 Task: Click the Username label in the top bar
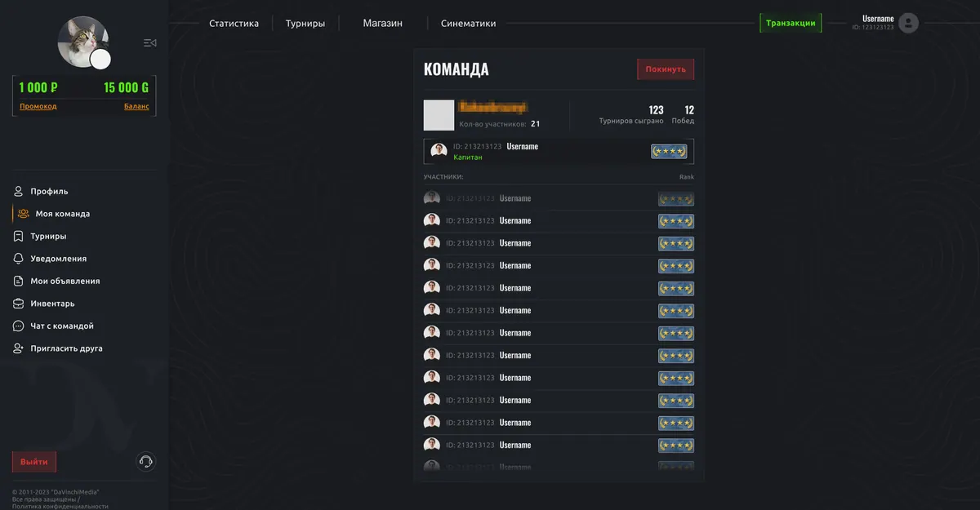(878, 18)
